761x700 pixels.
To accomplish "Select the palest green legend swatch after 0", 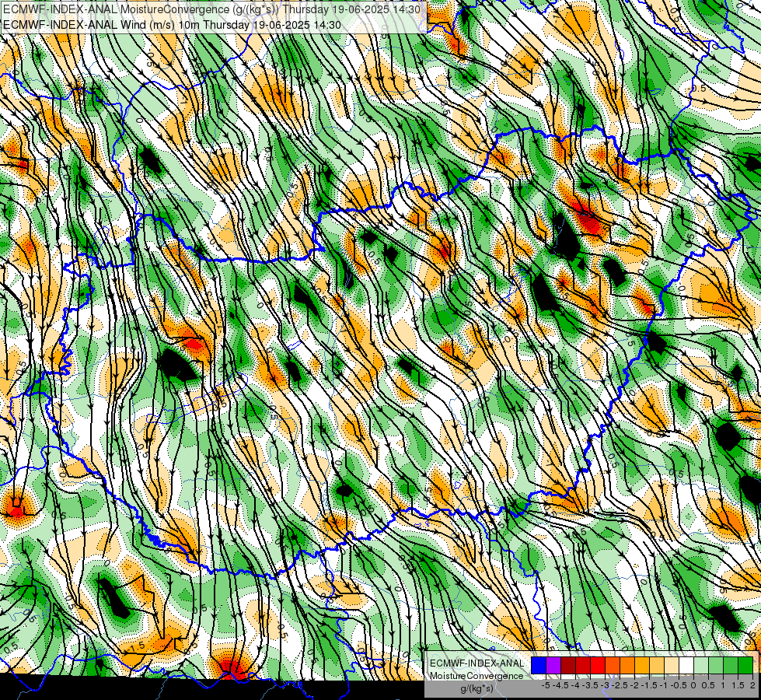I will click(701, 666).
